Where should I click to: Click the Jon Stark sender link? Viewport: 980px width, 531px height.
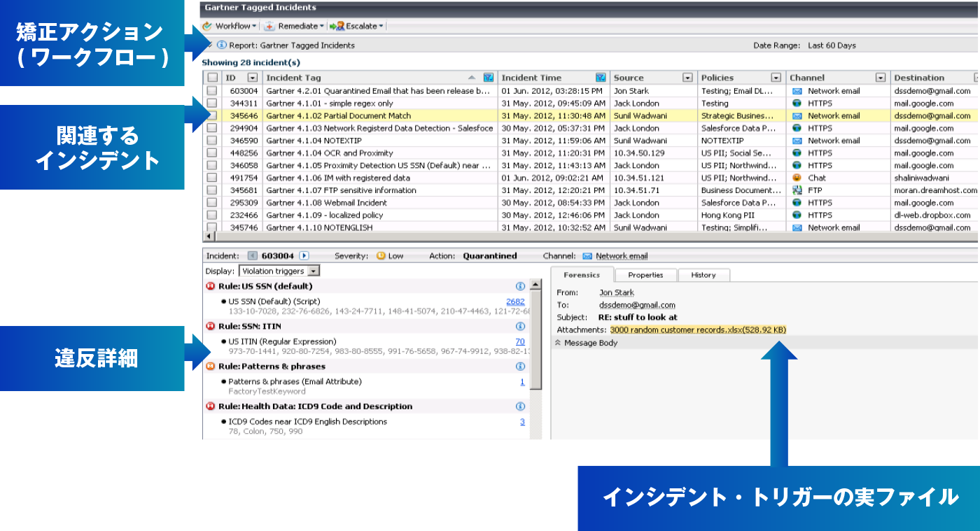coord(617,292)
